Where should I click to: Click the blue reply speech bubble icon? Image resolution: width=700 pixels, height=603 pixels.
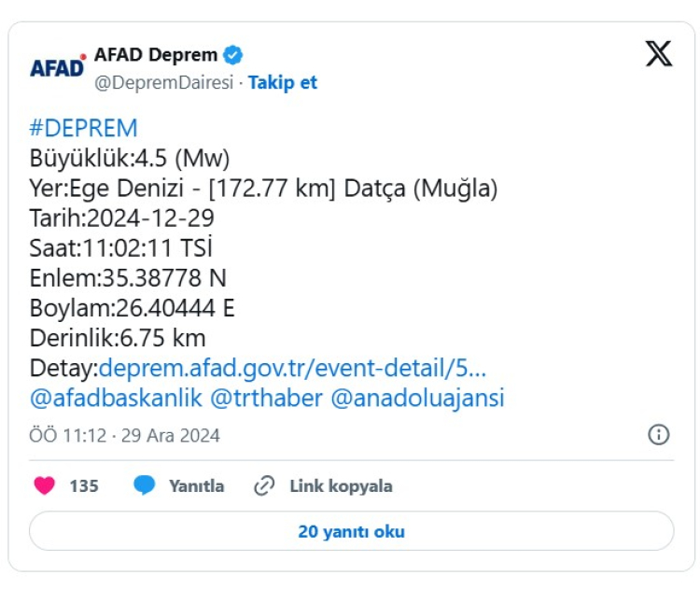click(144, 485)
